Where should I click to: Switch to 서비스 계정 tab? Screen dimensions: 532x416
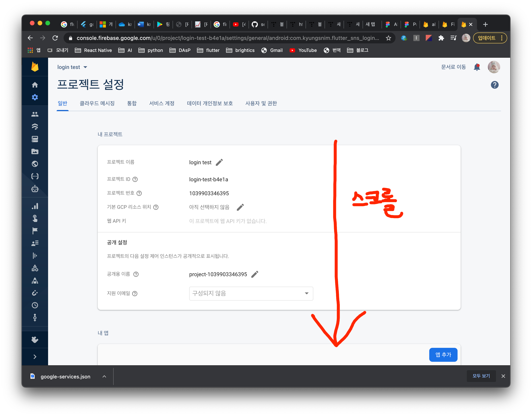[x=162, y=103]
